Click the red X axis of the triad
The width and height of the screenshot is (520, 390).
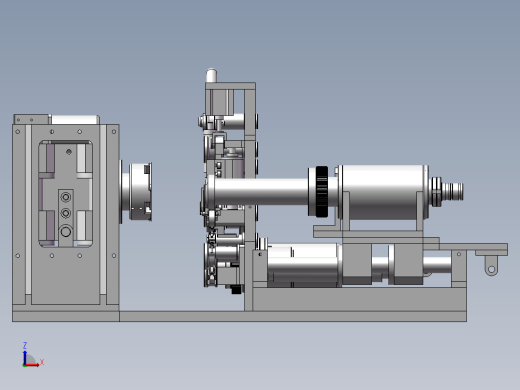point(32,365)
